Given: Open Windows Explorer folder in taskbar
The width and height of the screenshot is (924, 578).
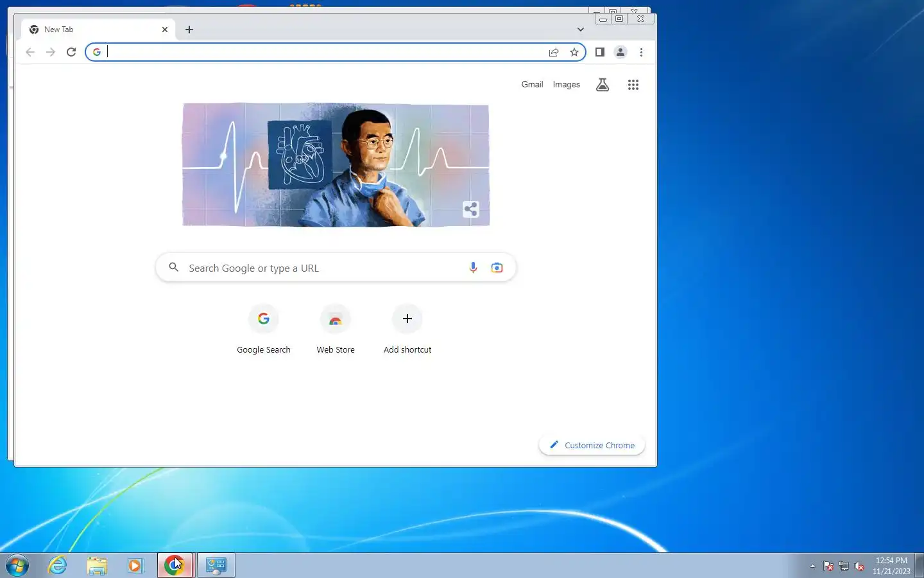Looking at the screenshot, I should [97, 566].
